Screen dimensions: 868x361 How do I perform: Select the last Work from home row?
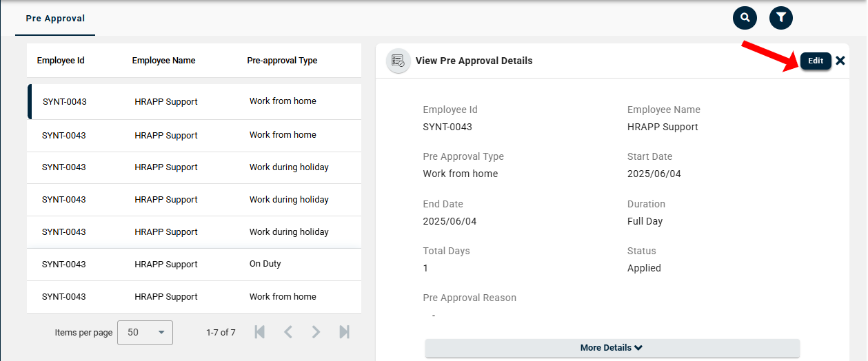(194, 297)
